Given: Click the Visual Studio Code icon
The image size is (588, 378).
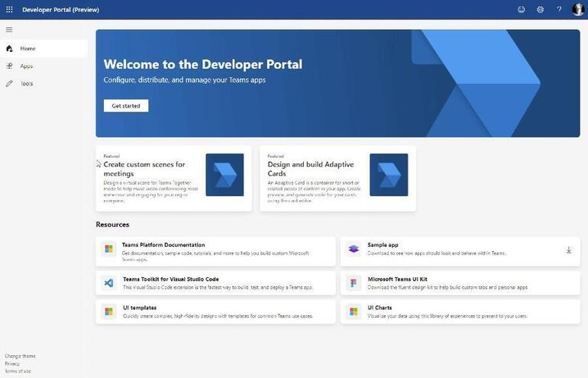Looking at the screenshot, I should [108, 283].
